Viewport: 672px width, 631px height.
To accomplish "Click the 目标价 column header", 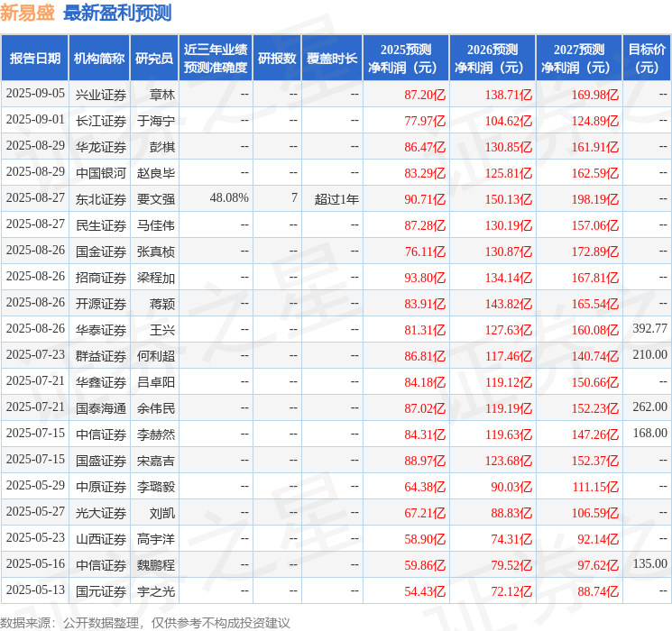I will click(x=646, y=58).
